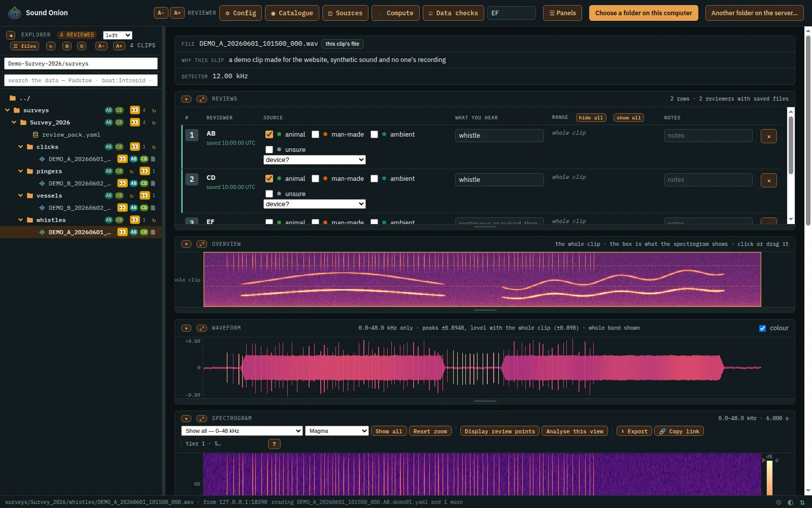The height and width of the screenshot is (508, 812).
Task: Click the Sound Onion logo
Action: click(15, 13)
